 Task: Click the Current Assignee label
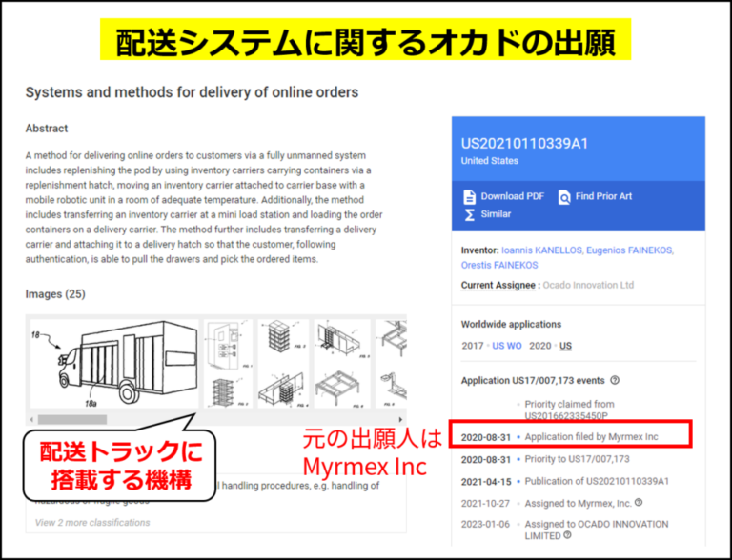click(498, 285)
